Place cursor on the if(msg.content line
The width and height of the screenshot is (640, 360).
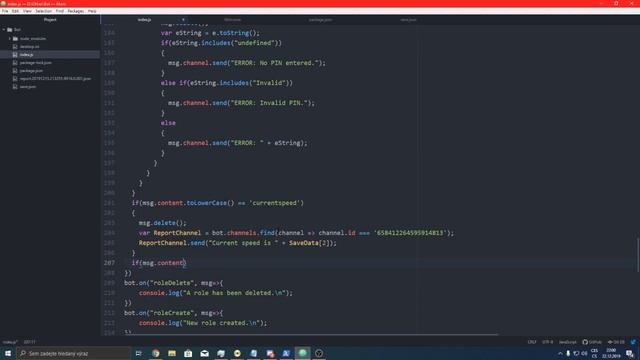[x=159, y=263]
